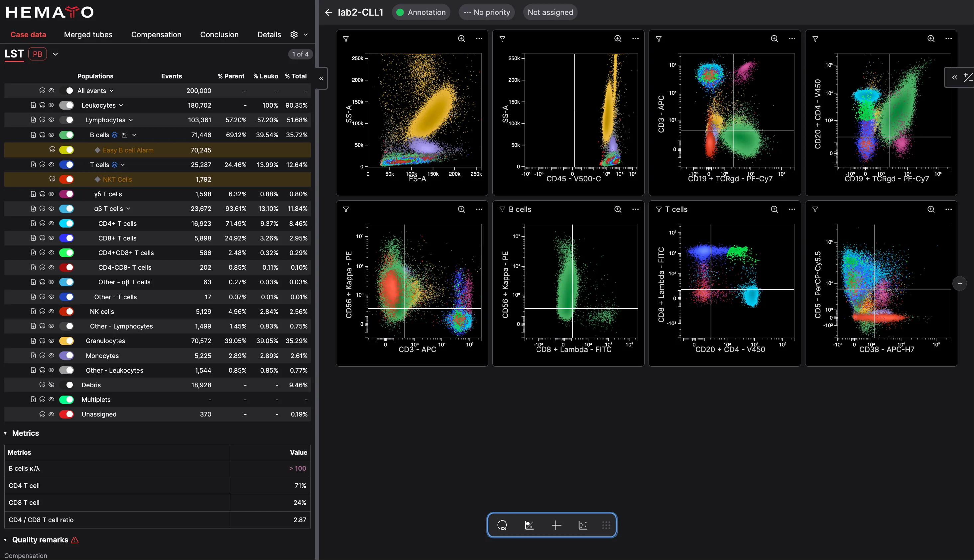Zoom into the CD20+CD4 vs CD19 plot
The image size is (974, 560).
pyautogui.click(x=930, y=39)
